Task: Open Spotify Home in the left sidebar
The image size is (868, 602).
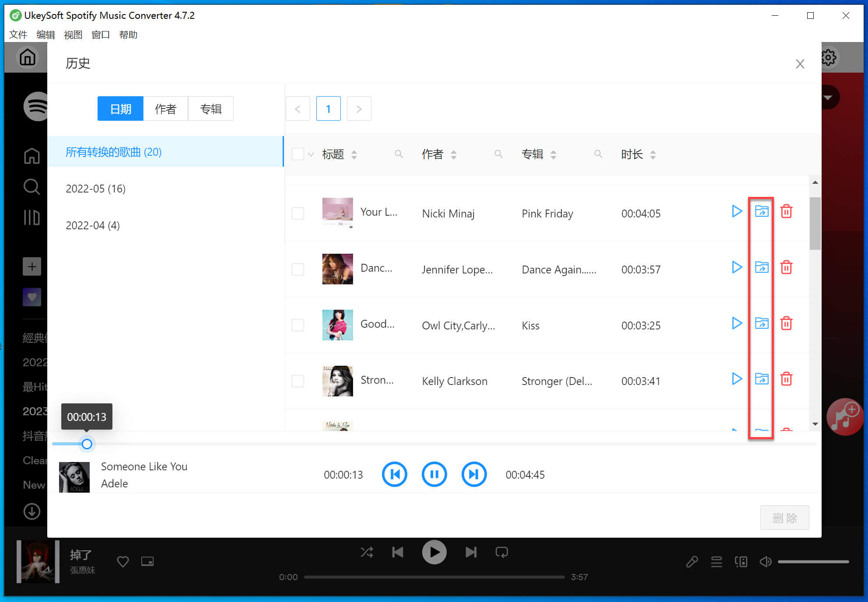Action: 31,156
